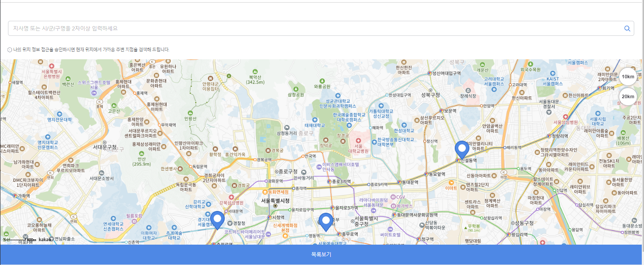Click the 경희궁 palace label
The height and width of the screenshot is (265, 644).
(244, 185)
